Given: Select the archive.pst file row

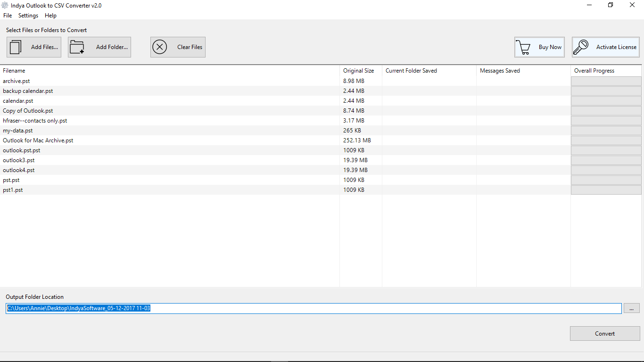Looking at the screenshot, I should coord(321,81).
